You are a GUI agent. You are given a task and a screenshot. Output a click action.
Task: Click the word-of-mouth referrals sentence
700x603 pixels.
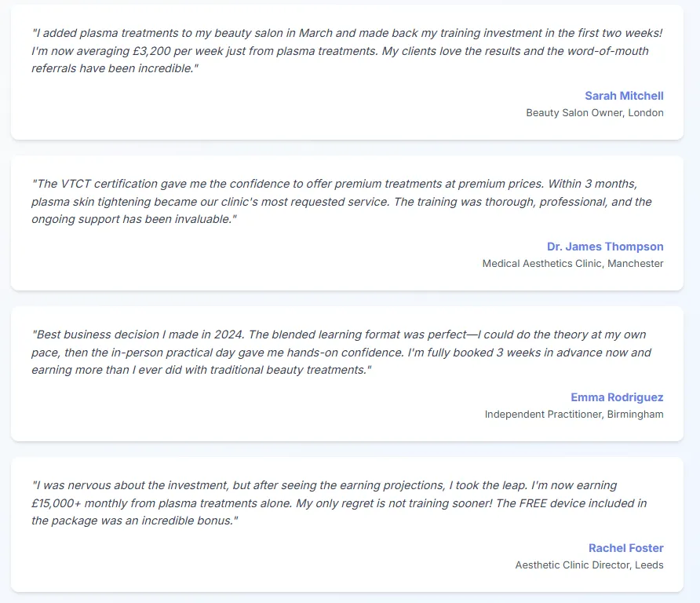[x=340, y=60]
